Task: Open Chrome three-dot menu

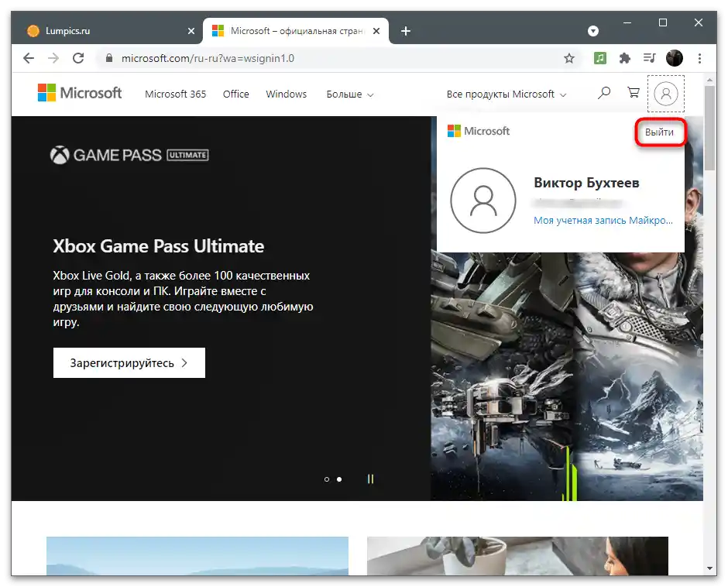Action: (x=699, y=58)
